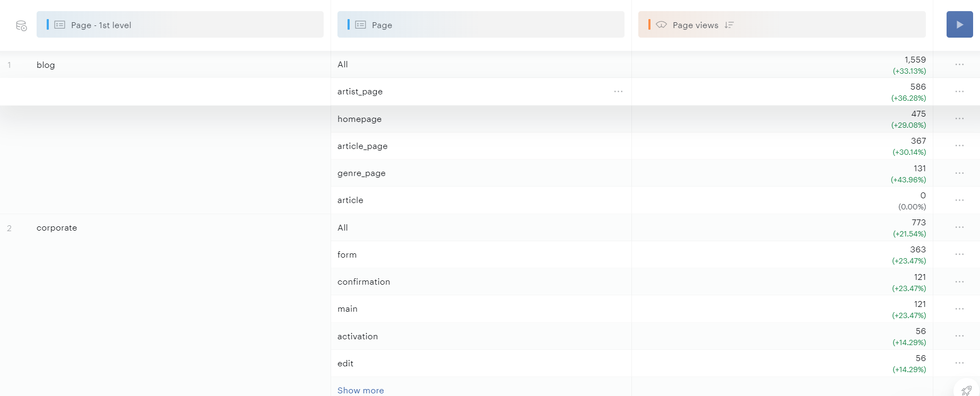
Task: Open row actions for corporate All row
Action: pyautogui.click(x=959, y=227)
